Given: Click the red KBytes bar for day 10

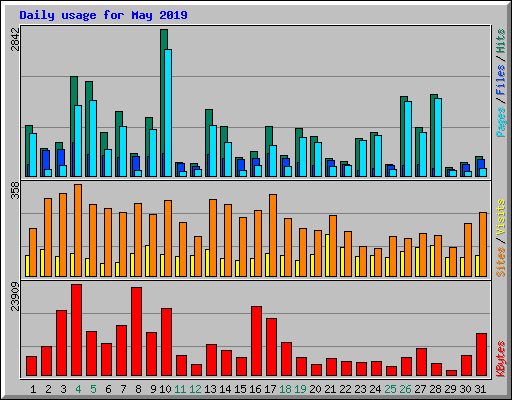Looking at the screenshot, I should coord(166,342).
